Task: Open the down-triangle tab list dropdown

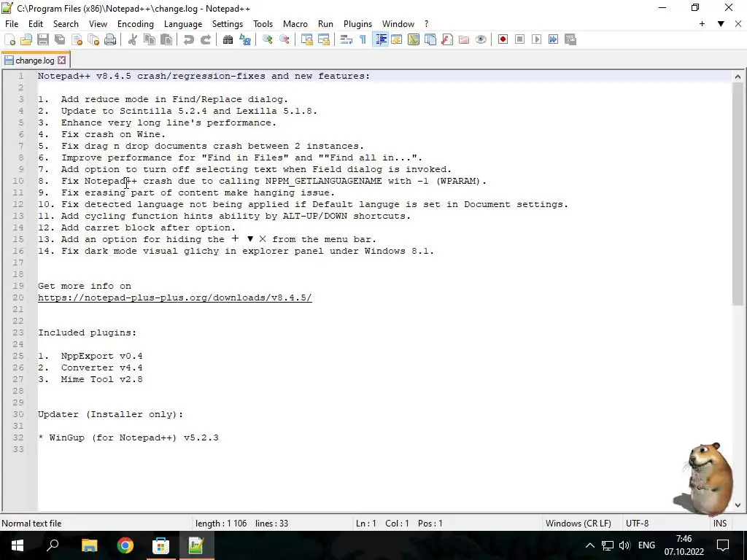Action: pyautogui.click(x=721, y=24)
